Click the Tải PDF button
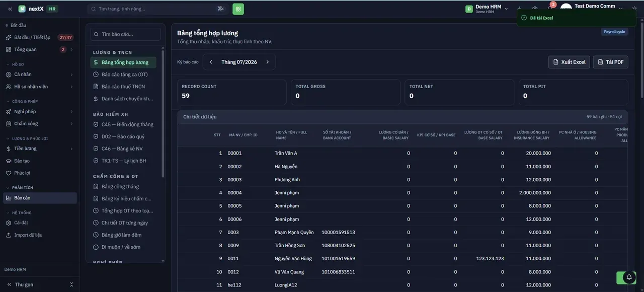 click(610, 62)
